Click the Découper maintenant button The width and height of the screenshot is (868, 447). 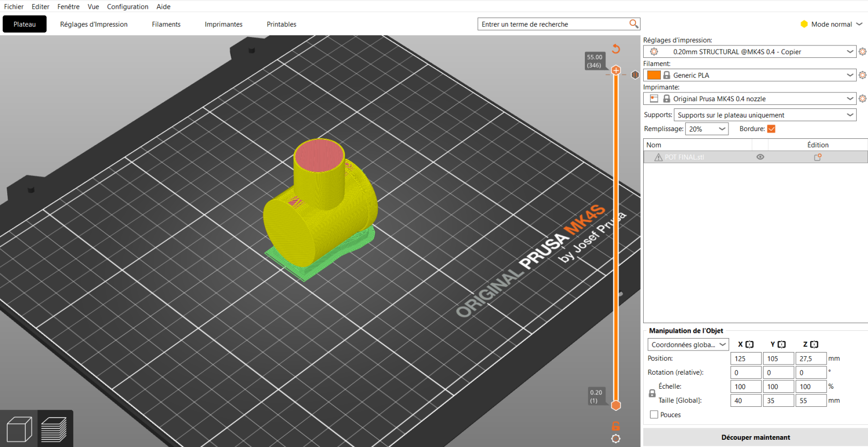pyautogui.click(x=755, y=437)
